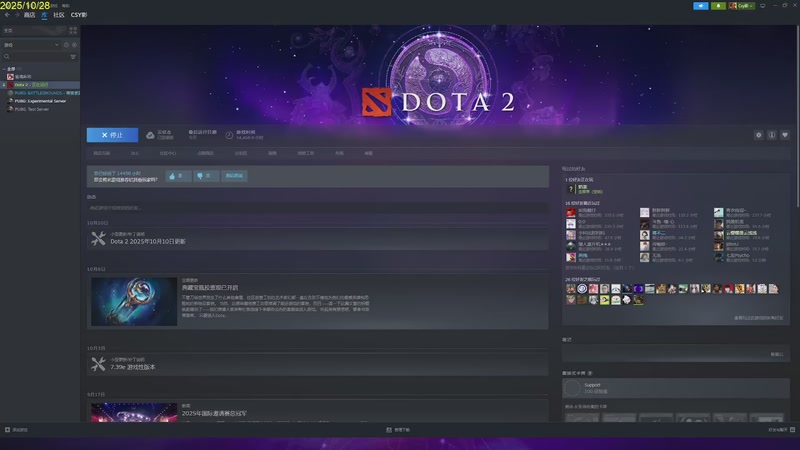Click the wrench icon beside 7.39e update
Screen dimensions: 800x450
(98, 364)
